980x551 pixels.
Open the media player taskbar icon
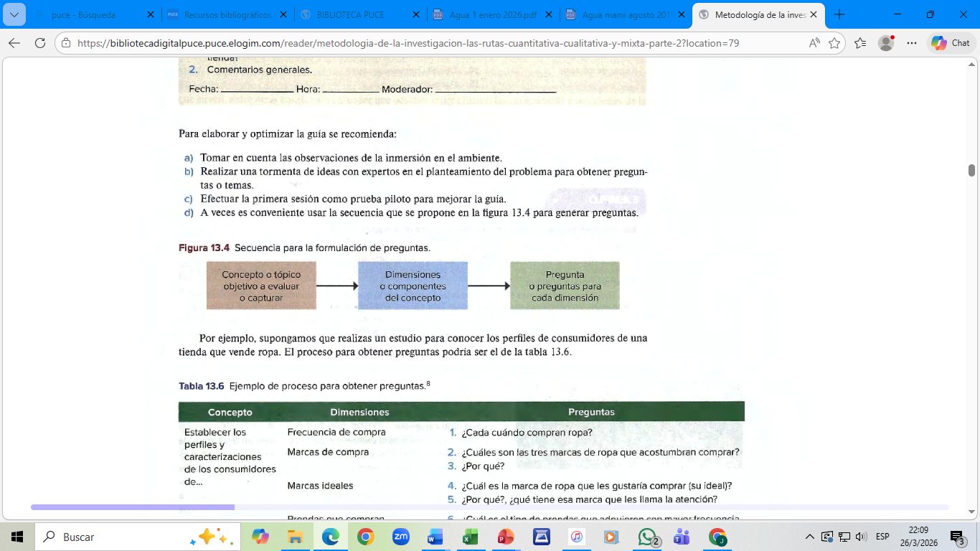point(611,537)
